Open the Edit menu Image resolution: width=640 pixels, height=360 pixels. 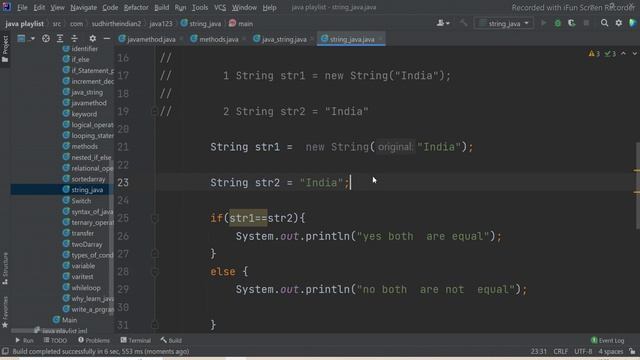[39, 7]
